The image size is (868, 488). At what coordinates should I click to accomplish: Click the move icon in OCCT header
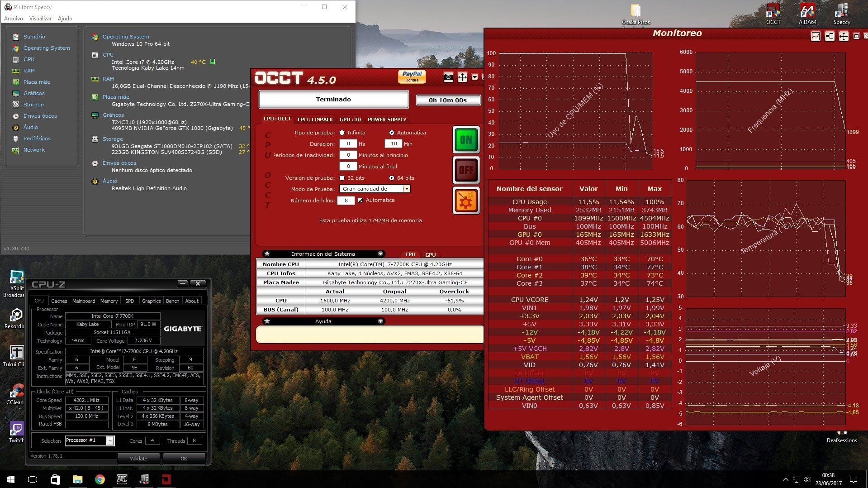[x=462, y=77]
